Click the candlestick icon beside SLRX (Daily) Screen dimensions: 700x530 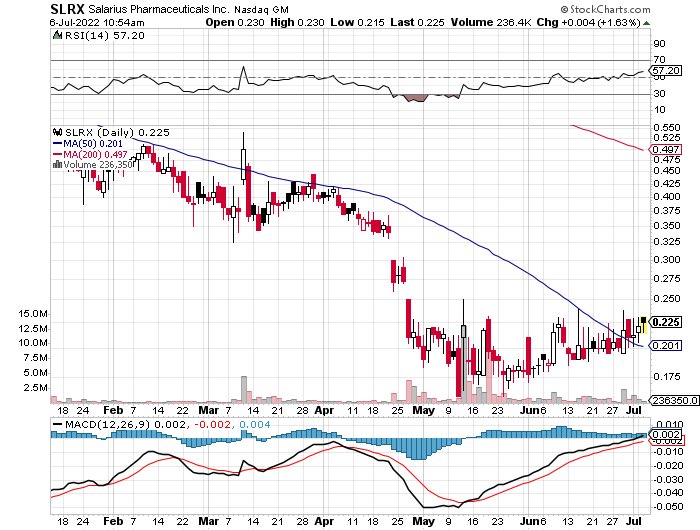coord(58,132)
